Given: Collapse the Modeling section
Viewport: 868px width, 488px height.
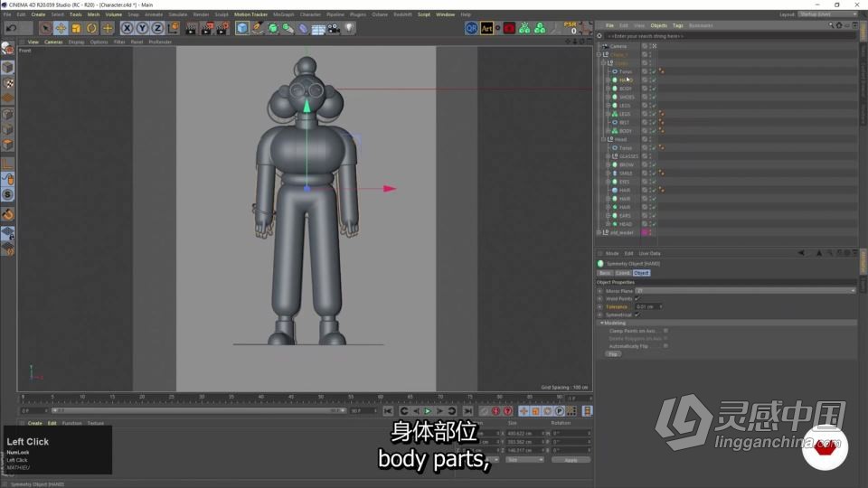Looking at the screenshot, I should pos(602,324).
